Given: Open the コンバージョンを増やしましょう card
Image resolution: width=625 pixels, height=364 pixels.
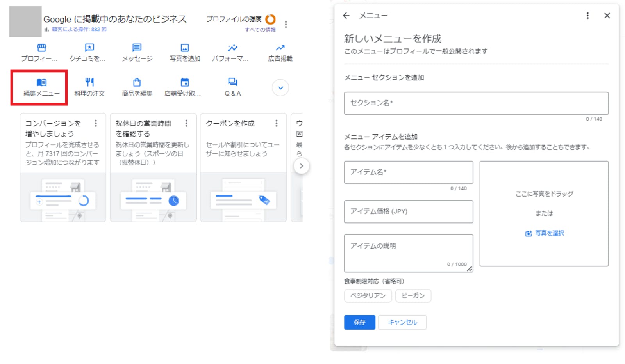Looking at the screenshot, I should (x=63, y=167).
